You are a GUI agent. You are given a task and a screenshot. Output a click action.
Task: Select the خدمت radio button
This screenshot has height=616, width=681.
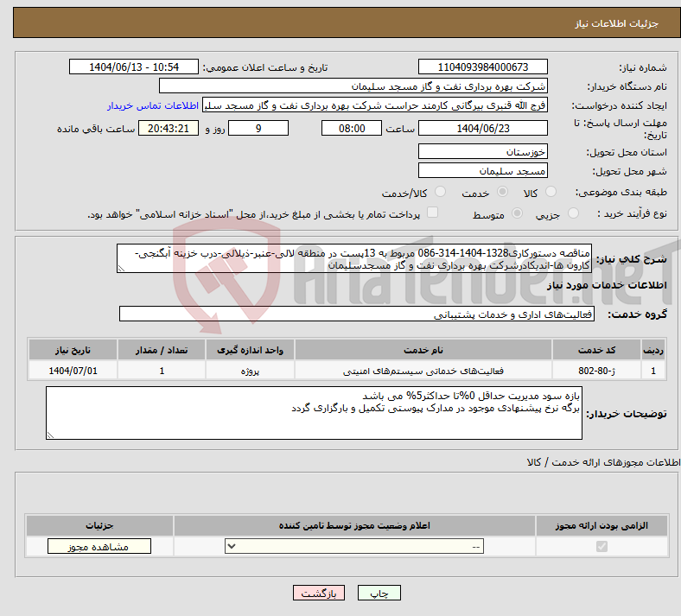(502, 192)
